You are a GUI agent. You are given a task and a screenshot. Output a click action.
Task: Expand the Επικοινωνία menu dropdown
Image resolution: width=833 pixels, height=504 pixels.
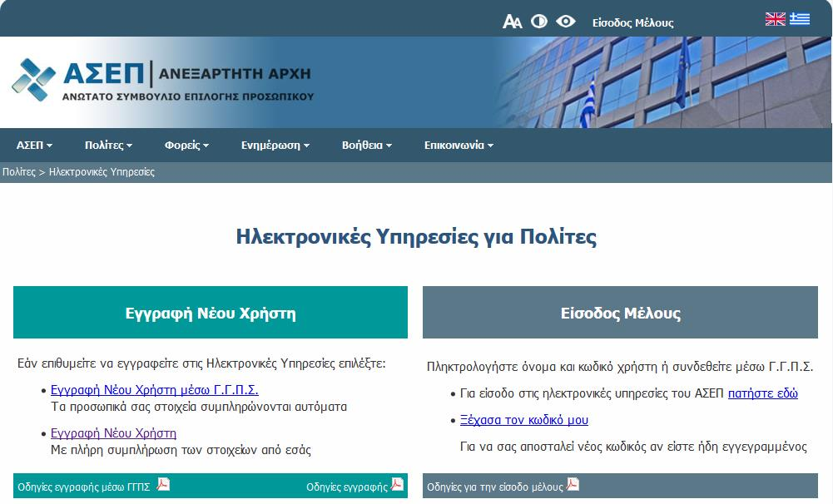click(x=459, y=145)
